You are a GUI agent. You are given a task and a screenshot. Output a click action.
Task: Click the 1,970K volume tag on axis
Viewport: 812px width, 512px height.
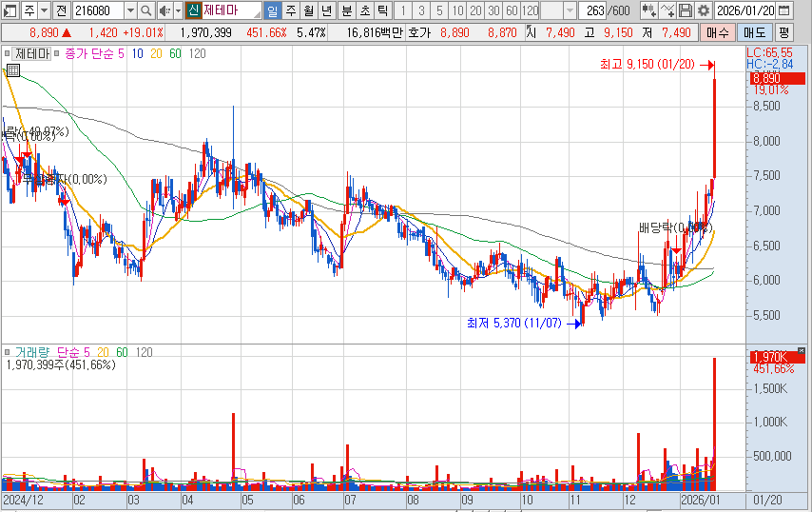tap(778, 357)
